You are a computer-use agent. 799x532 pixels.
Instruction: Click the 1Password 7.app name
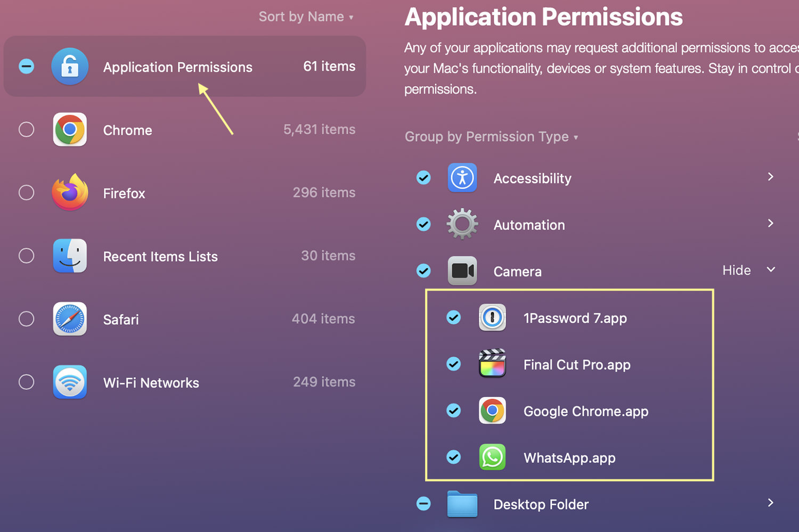tap(575, 318)
